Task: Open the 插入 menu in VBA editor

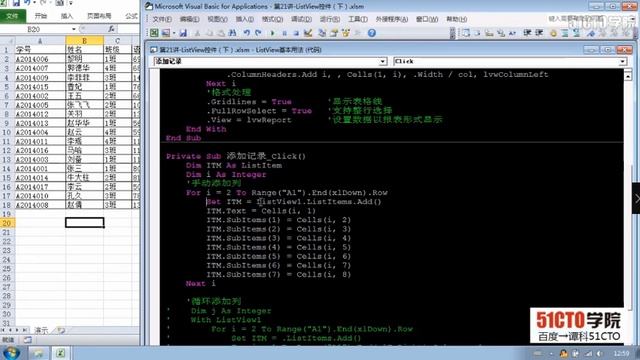Action: (244, 19)
